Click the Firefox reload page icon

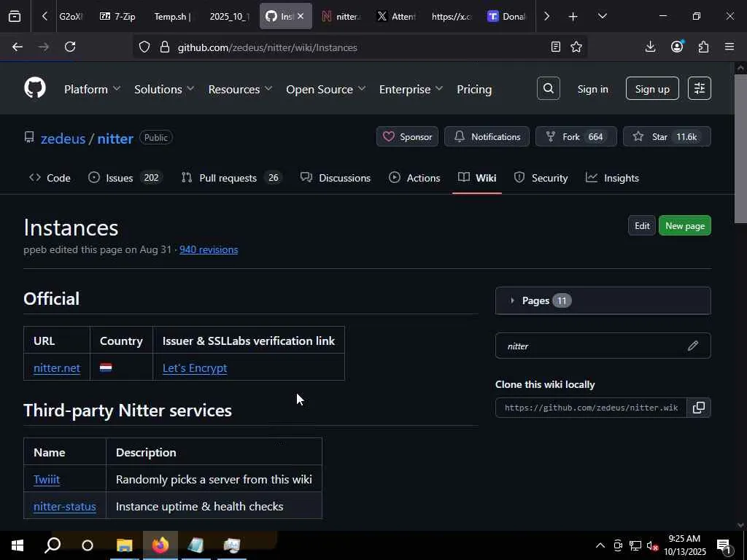point(70,47)
